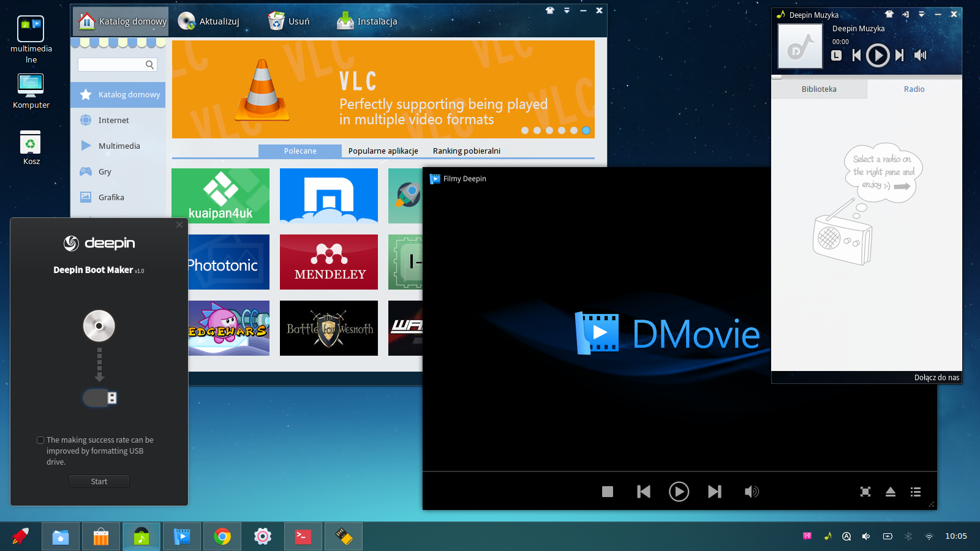Click the album cover in Deepin Muzyka
980x551 pixels.
(x=801, y=47)
